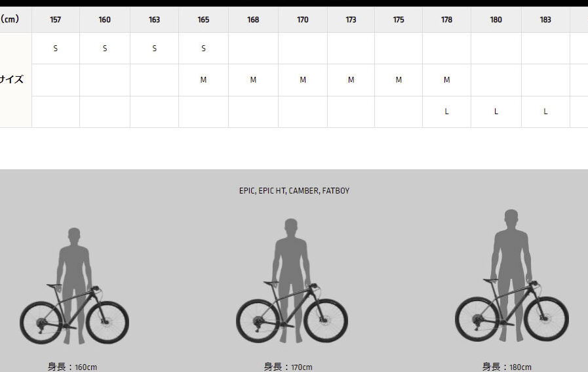The width and height of the screenshot is (588, 372).
Task: Click the M cell under 178
Action: (x=446, y=80)
